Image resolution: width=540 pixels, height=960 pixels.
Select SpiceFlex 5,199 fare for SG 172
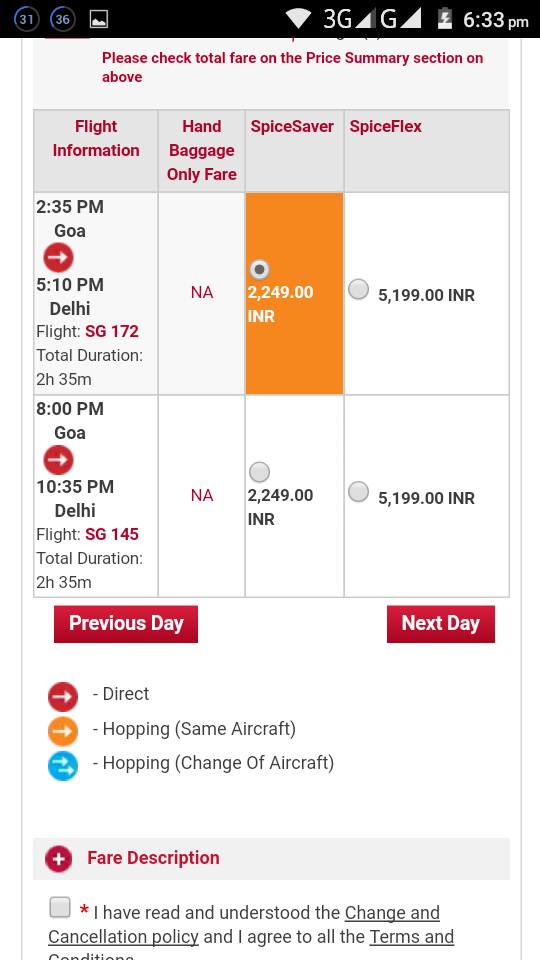359,289
